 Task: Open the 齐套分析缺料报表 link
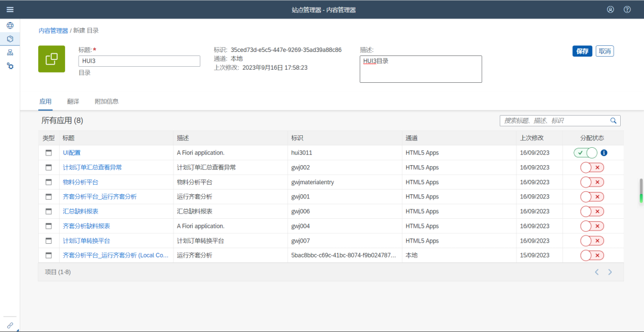tap(86, 226)
